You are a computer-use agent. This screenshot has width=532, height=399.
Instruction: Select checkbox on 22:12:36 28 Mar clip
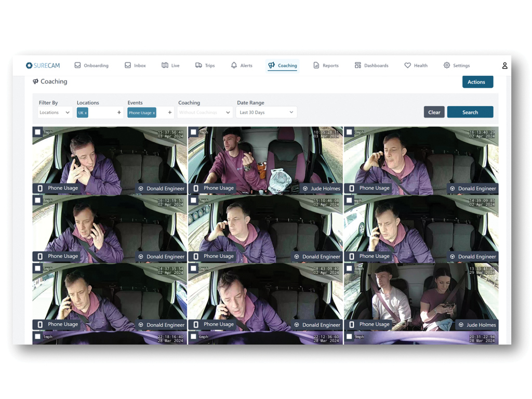click(193, 337)
